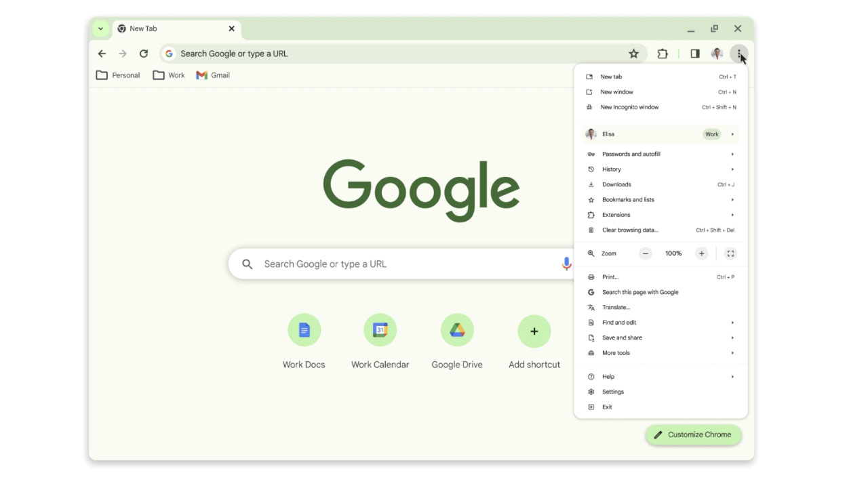This screenshot has width=868, height=488.
Task: Decrease page zoom with the minus control
Action: tap(645, 253)
